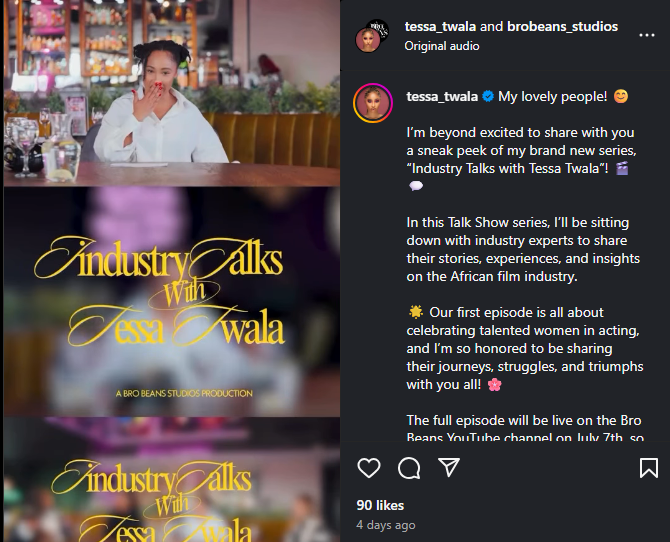This screenshot has width=670, height=542.
Task: Click the caption text about African film industry
Action: [523, 249]
